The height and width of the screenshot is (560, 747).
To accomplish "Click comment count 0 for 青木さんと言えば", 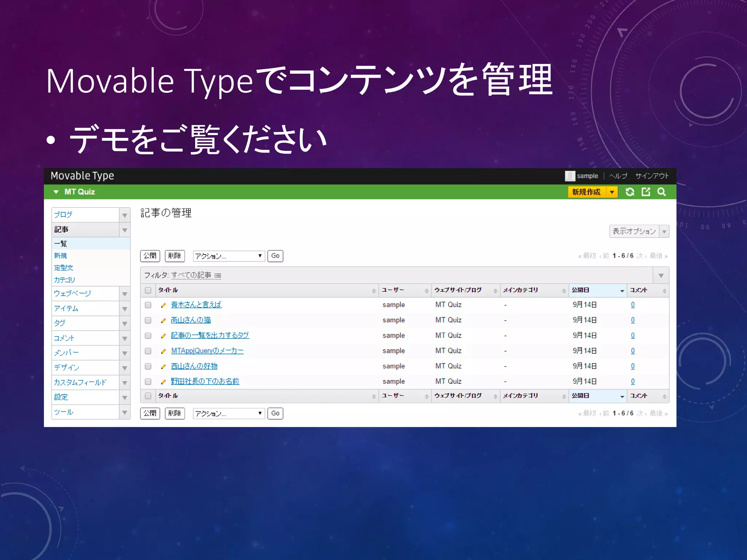I will coord(633,305).
